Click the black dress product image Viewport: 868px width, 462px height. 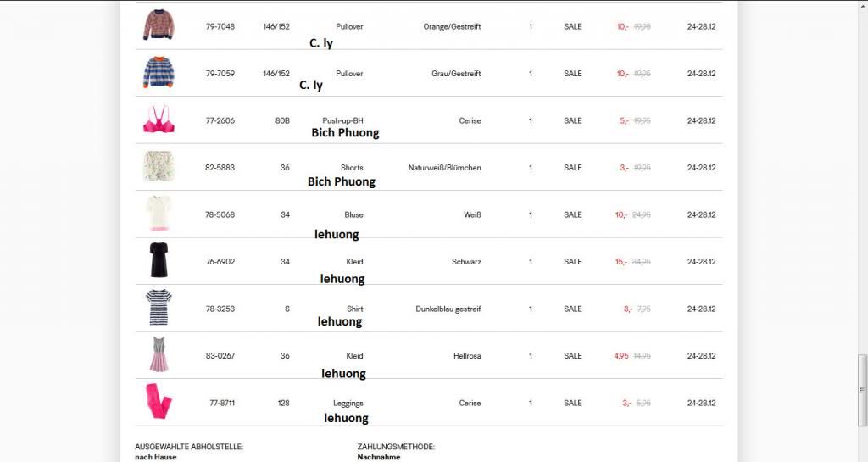click(x=159, y=261)
